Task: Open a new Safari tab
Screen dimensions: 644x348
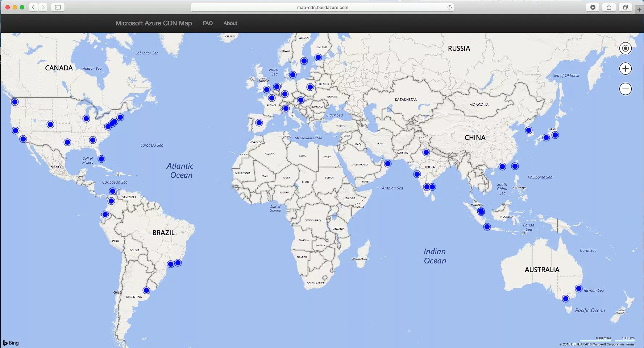Action: click(x=639, y=9)
